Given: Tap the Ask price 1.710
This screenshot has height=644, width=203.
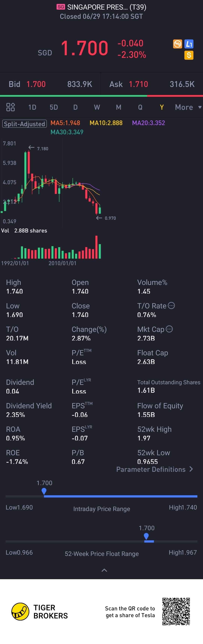Looking at the screenshot, I should [138, 84].
